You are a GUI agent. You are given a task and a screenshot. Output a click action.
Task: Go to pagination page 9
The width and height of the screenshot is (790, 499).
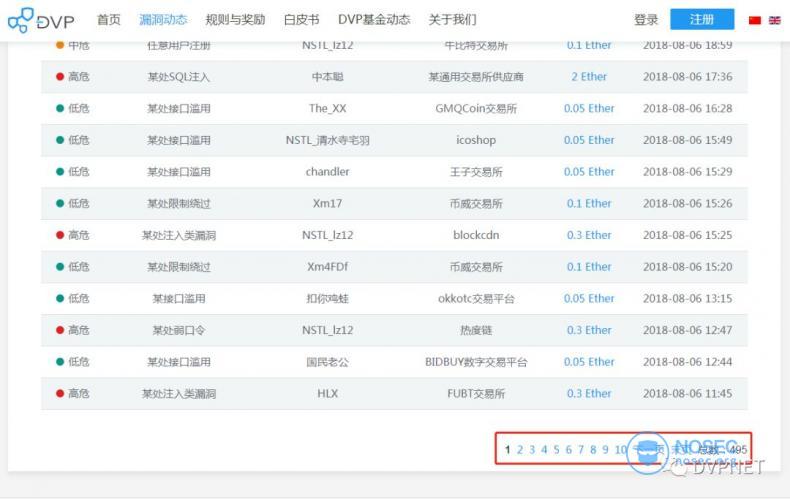(605, 450)
